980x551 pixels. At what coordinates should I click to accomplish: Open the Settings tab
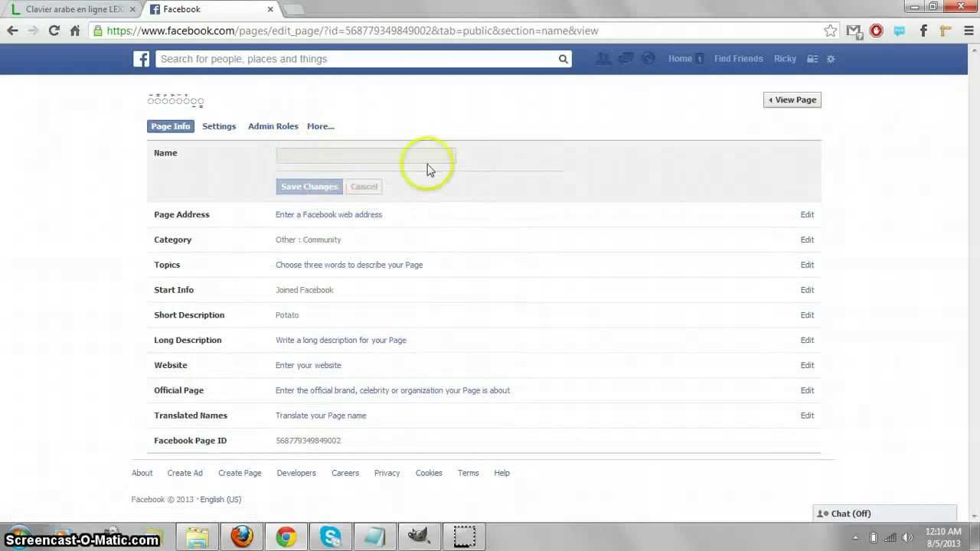[x=219, y=126]
